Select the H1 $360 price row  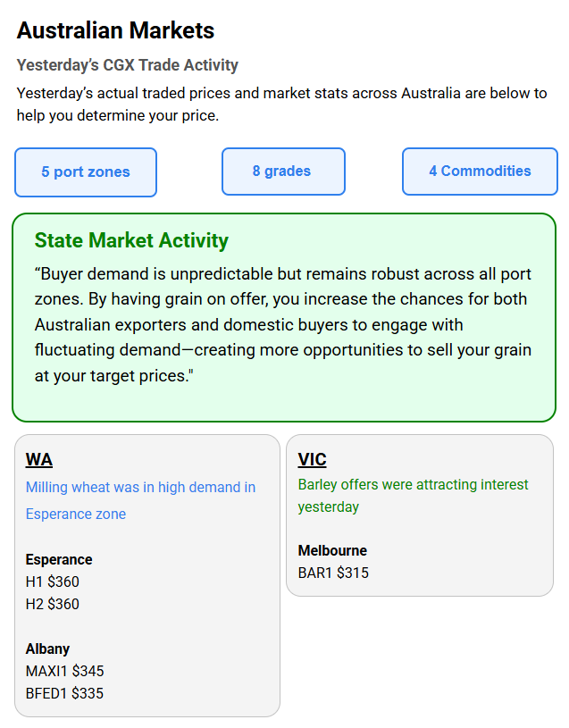coord(53,582)
